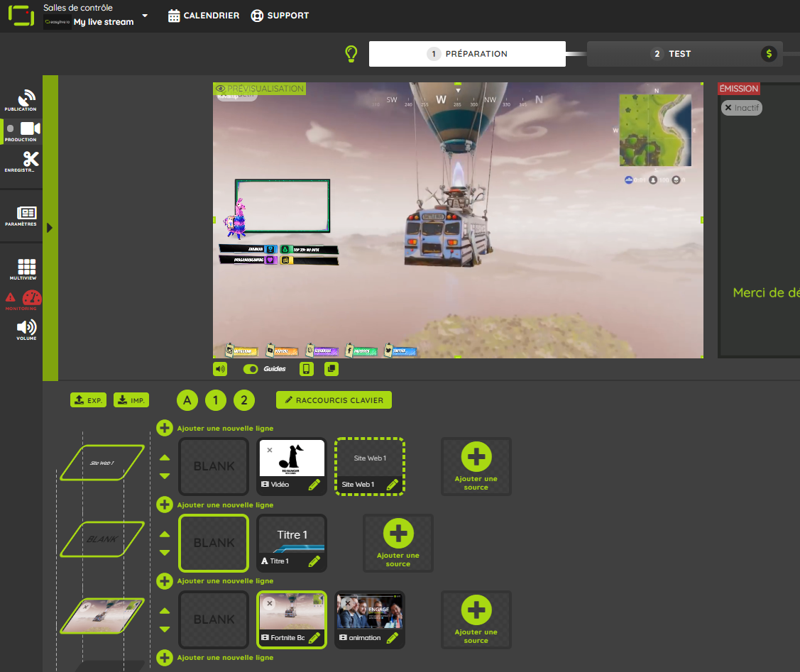Edit the Site Web 1 source pencil
Screen dimensions: 800x672
392,485
